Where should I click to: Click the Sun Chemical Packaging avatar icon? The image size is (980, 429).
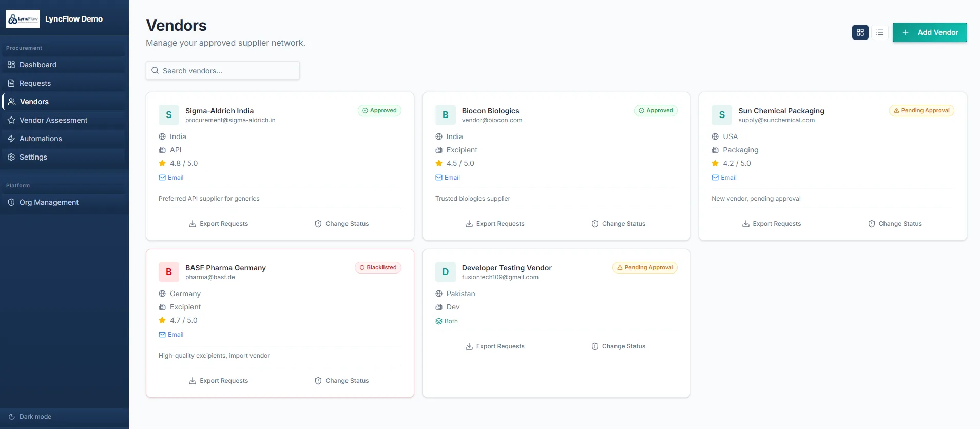point(722,115)
